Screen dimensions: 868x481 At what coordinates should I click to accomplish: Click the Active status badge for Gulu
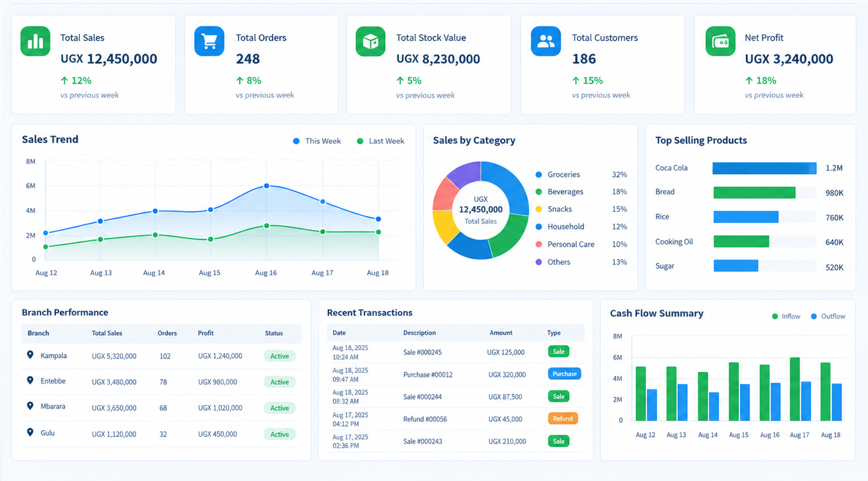pyautogui.click(x=280, y=434)
